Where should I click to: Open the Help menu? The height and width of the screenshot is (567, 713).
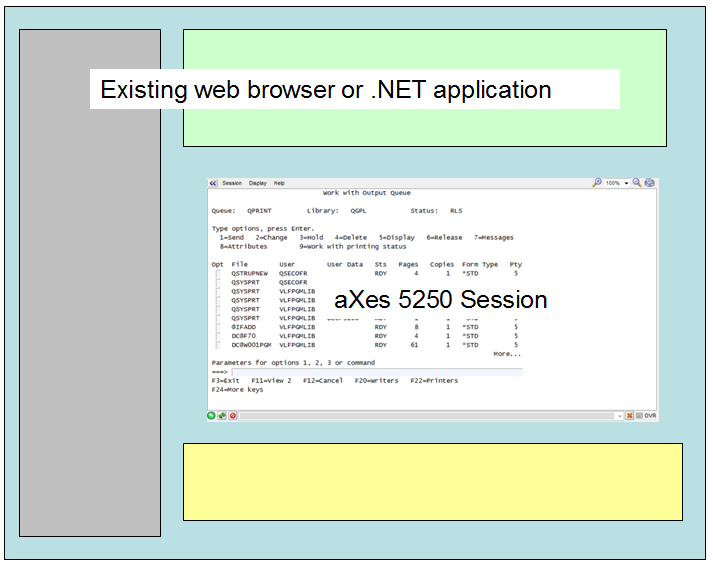pyautogui.click(x=280, y=183)
